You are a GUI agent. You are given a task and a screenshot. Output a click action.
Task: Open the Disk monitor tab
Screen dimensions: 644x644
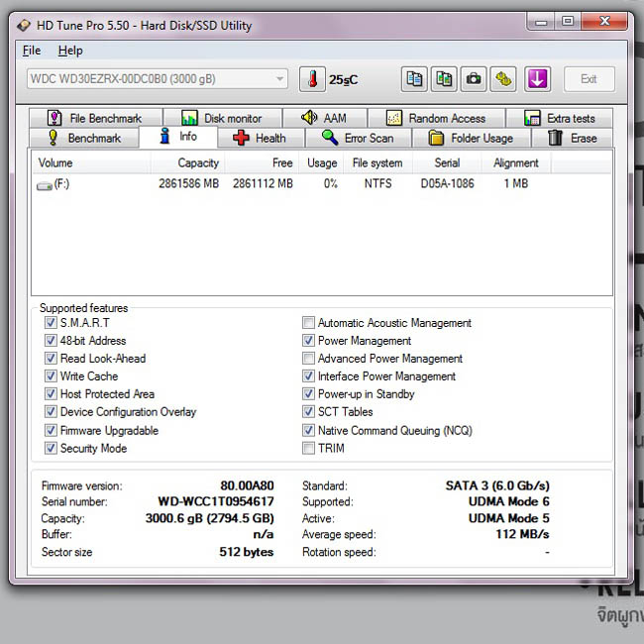[222, 118]
